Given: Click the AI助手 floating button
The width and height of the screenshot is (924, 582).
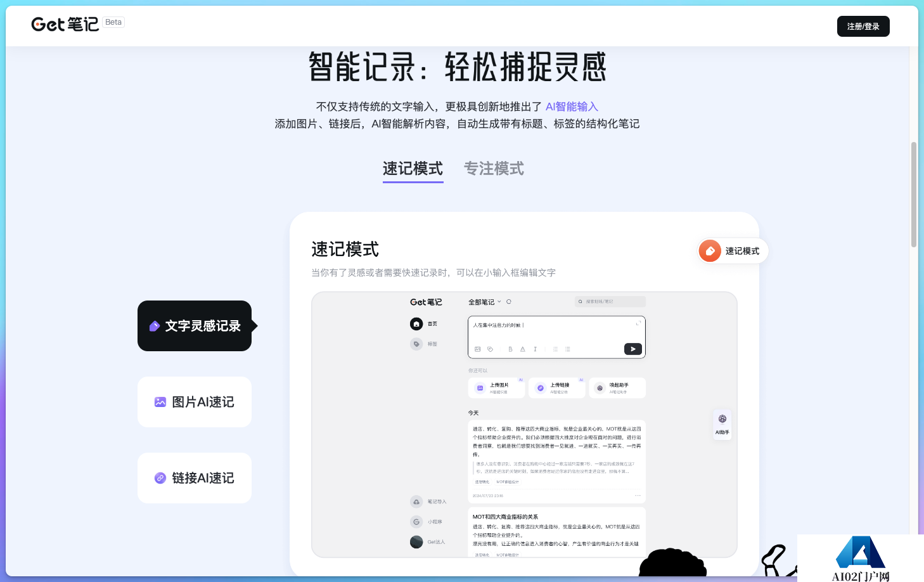Looking at the screenshot, I should (722, 424).
